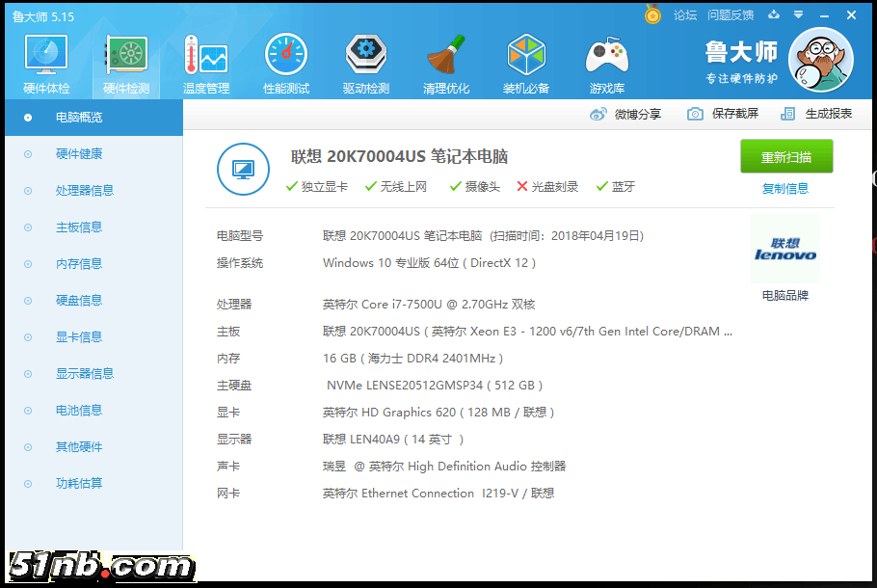Browse the 游戏库 game library
This screenshot has height=588, width=877.
point(606,62)
